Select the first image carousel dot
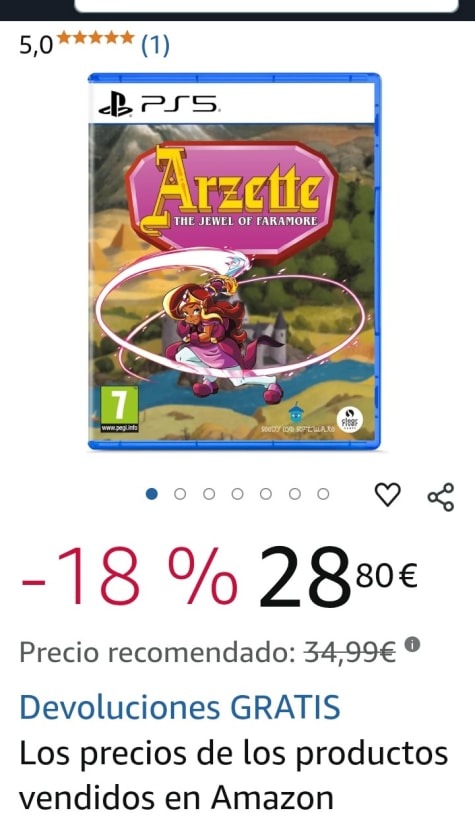The width and height of the screenshot is (475, 819). pyautogui.click(x=152, y=494)
